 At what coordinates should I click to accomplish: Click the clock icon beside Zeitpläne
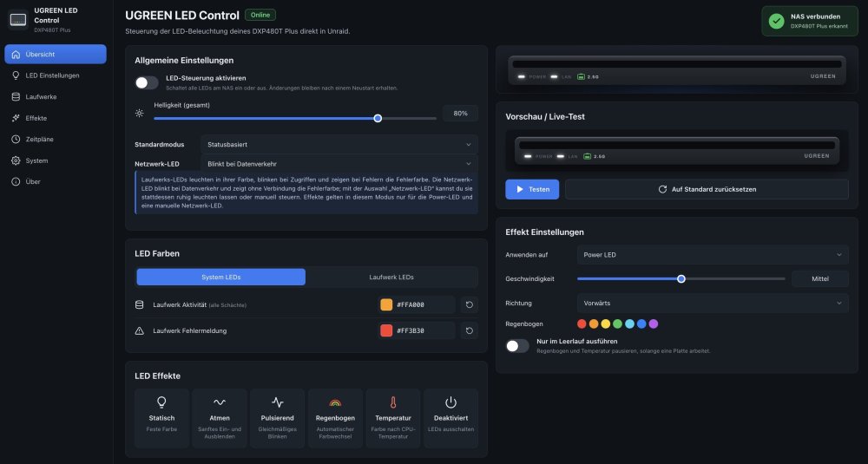click(16, 140)
